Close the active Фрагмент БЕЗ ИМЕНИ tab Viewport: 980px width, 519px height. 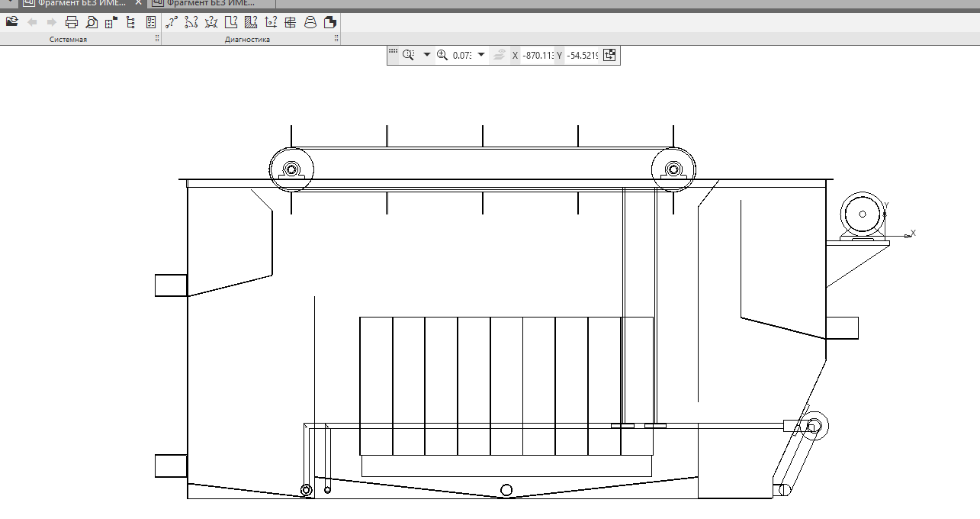139,3
